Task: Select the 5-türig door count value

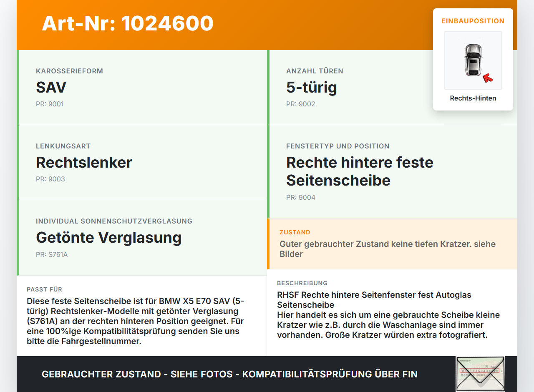Action: [312, 87]
